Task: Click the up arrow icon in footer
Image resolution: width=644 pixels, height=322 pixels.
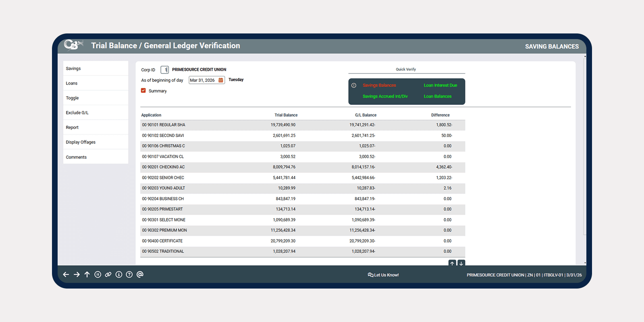Action: click(x=87, y=274)
